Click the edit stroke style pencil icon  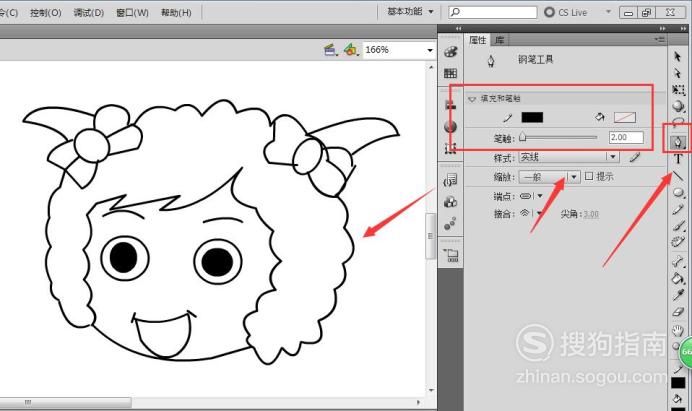click(x=635, y=157)
